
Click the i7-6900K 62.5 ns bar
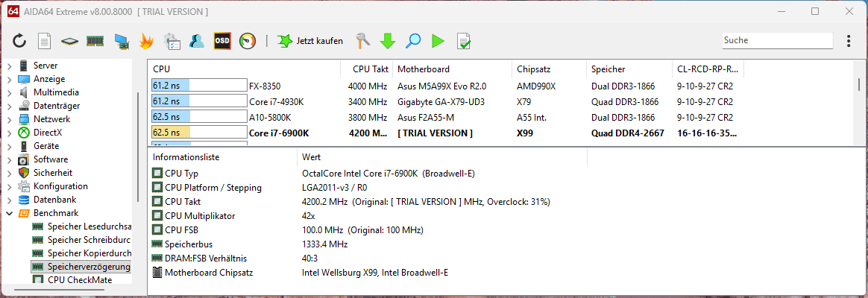(199, 133)
